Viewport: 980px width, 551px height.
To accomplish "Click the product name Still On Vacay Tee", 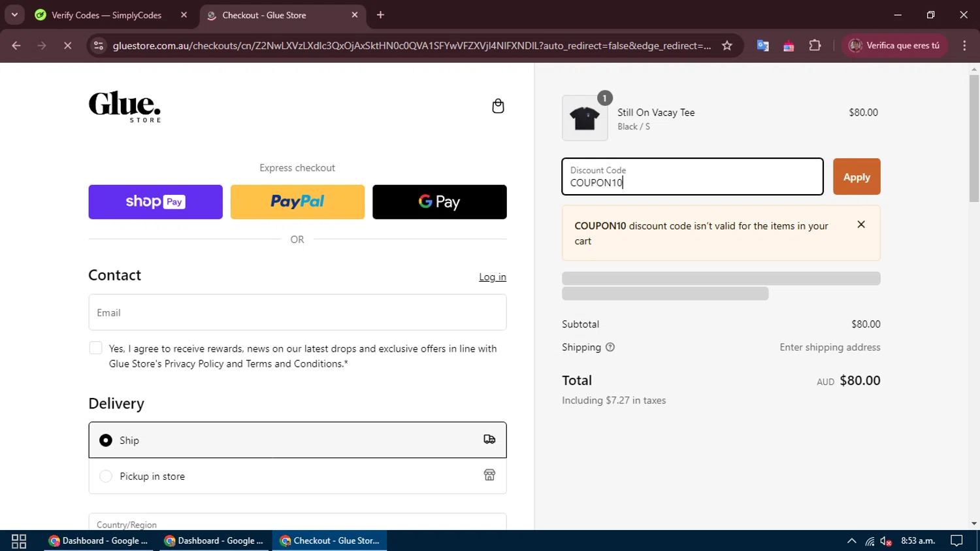I will tap(656, 112).
